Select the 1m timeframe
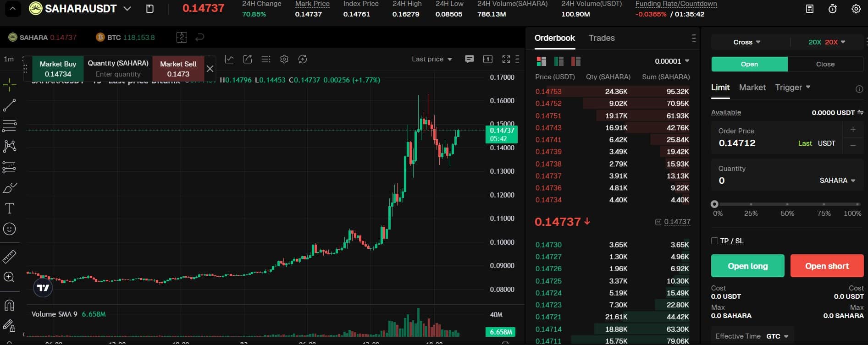The image size is (868, 345). 9,59
